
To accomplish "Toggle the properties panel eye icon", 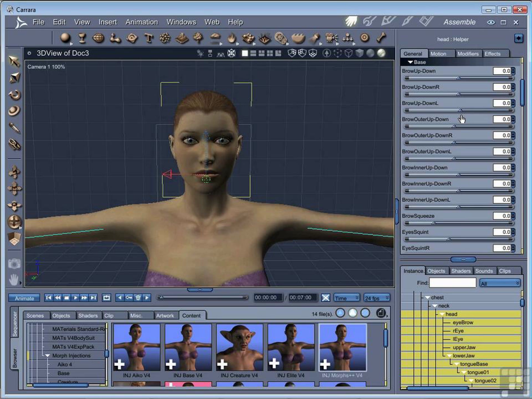I will [x=491, y=22].
